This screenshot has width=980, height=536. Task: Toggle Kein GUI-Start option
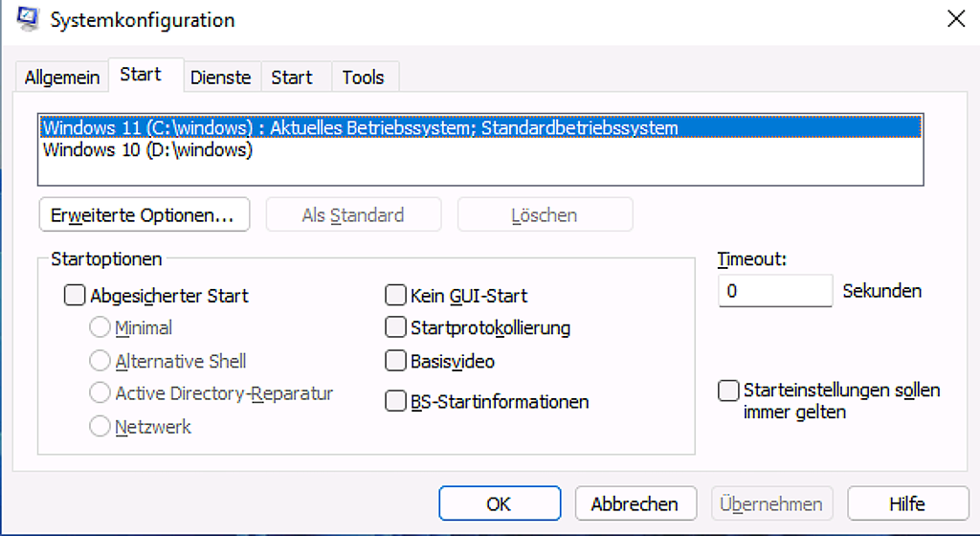[395, 296]
